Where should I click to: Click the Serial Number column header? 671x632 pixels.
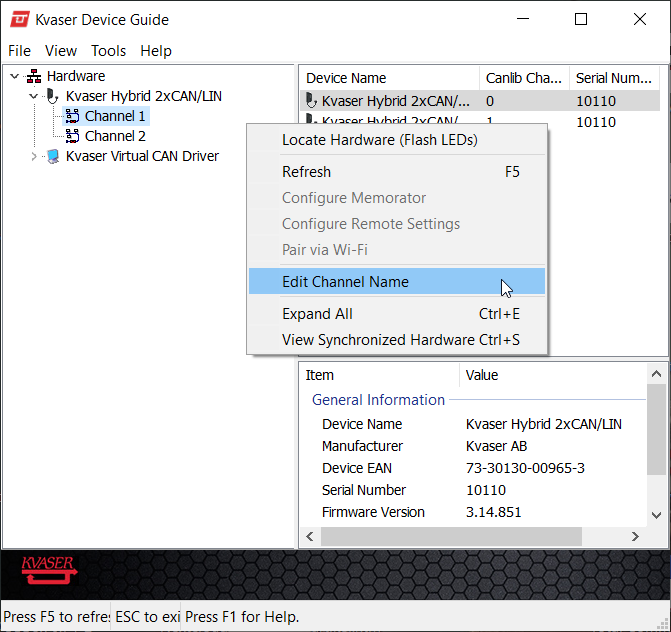pyautogui.click(x=612, y=78)
